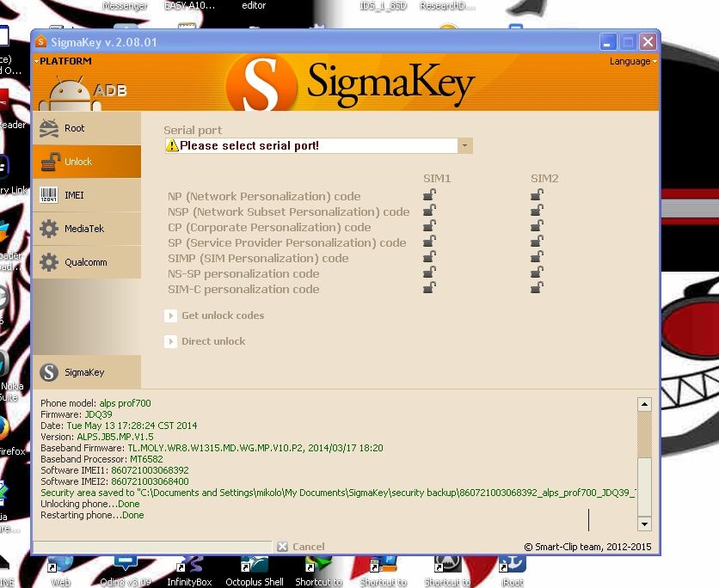The width and height of the screenshot is (719, 588).
Task: Select the Unlock tab
Action: 87,162
